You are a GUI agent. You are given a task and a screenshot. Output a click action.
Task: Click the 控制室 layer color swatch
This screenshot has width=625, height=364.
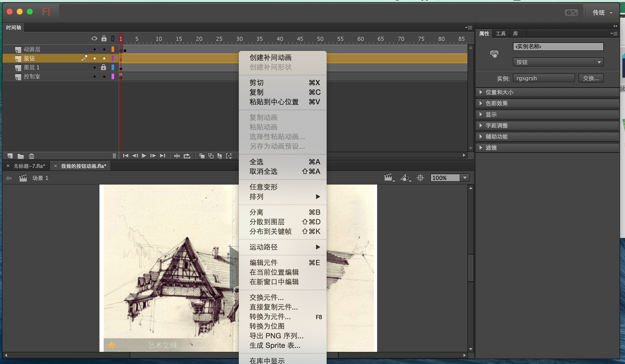[113, 76]
